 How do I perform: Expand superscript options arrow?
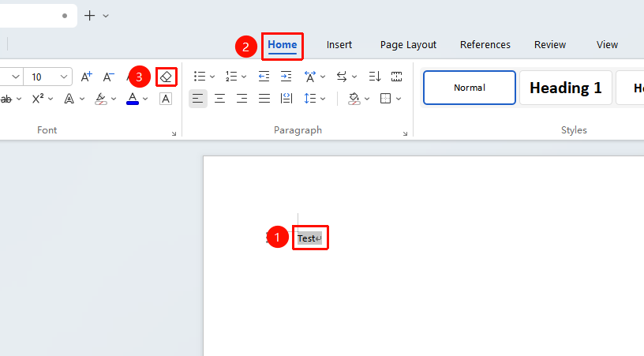[x=51, y=99]
